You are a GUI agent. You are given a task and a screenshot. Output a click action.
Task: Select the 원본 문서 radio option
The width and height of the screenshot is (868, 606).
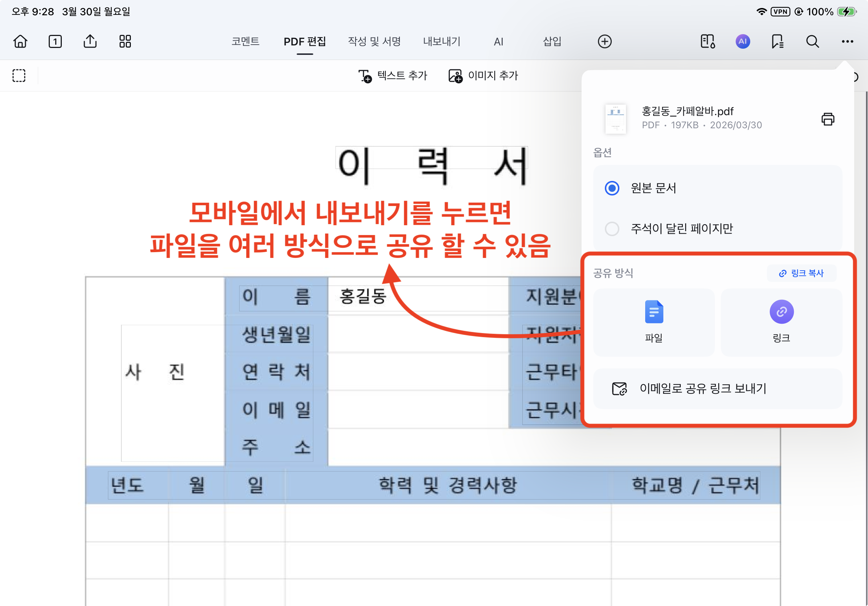[612, 188]
